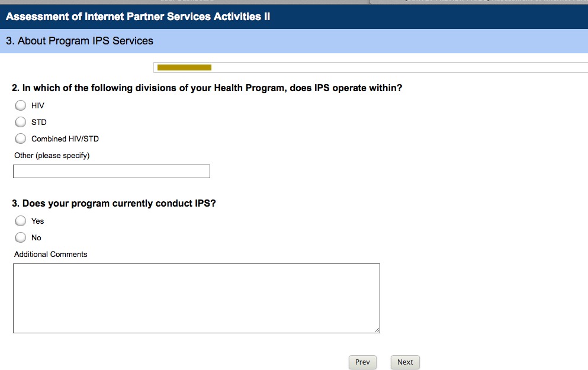Click the STD label text
588x370 pixels.
(39, 122)
